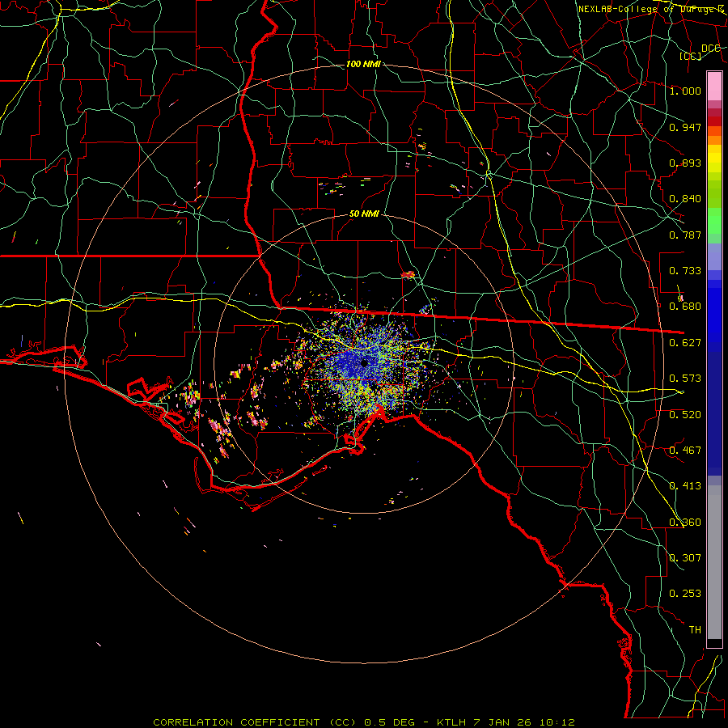Screen dimensions: 728x728
Task: Click the 0.947 scale label
Action: (x=685, y=127)
